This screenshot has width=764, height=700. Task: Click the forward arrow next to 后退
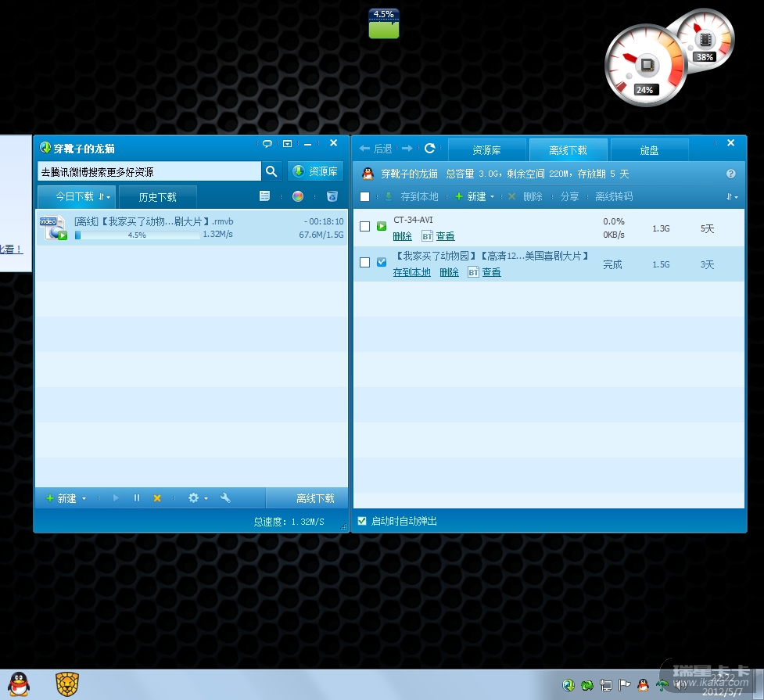pyautogui.click(x=407, y=148)
